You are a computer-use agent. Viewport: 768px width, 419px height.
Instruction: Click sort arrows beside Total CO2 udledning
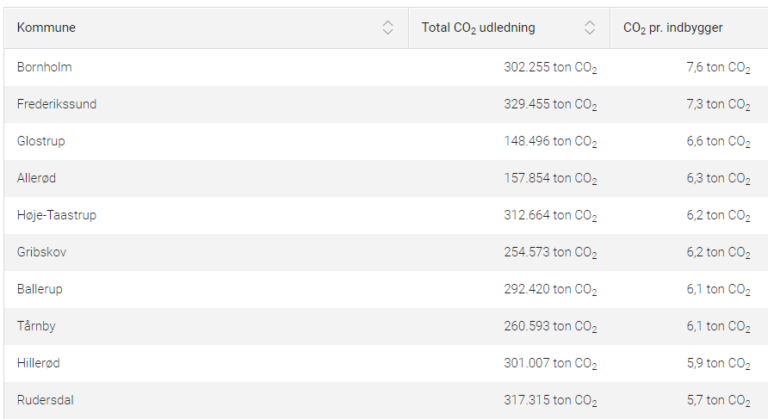tap(589, 28)
